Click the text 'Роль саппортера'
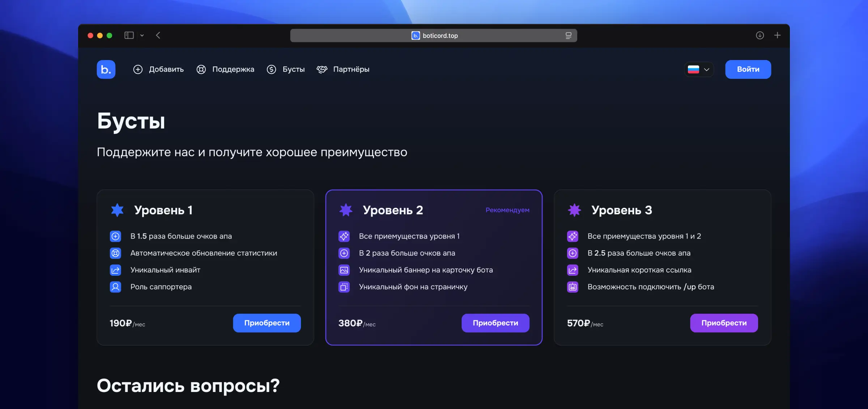 (x=161, y=287)
